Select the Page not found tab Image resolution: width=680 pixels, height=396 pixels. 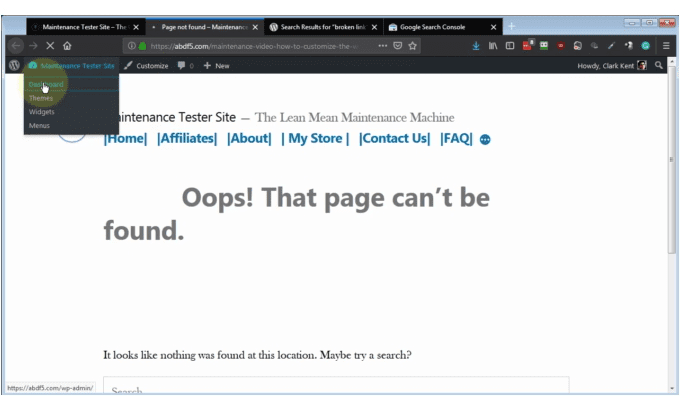coord(205,27)
